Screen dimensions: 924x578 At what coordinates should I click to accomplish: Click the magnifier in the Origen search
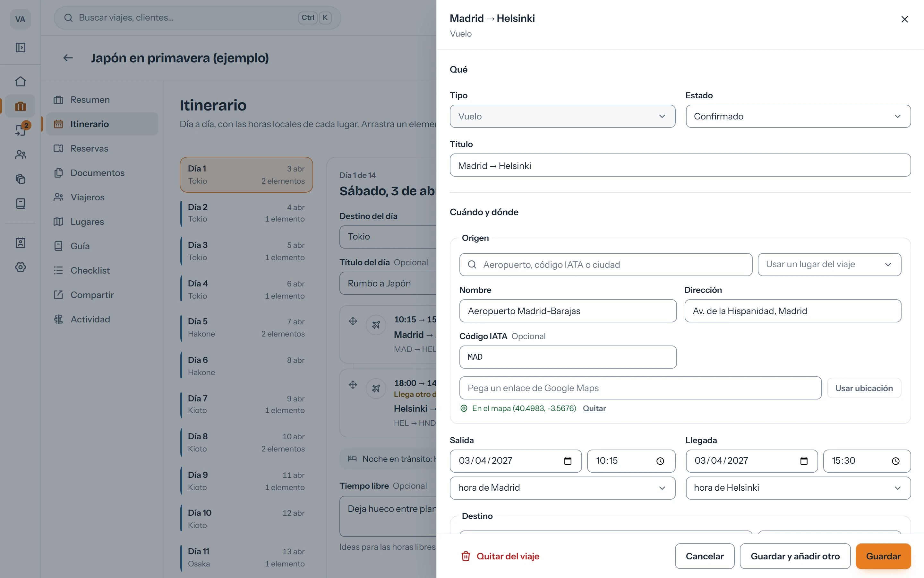(x=472, y=265)
